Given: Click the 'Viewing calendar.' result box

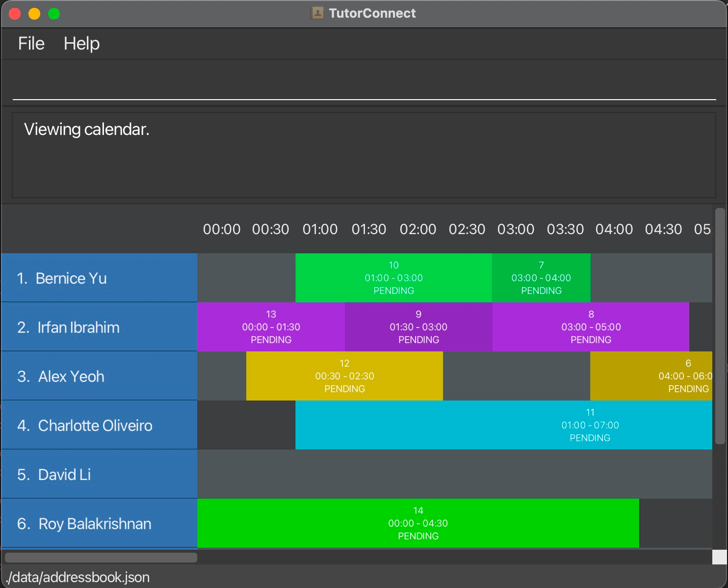Looking at the screenshot, I should (364, 155).
